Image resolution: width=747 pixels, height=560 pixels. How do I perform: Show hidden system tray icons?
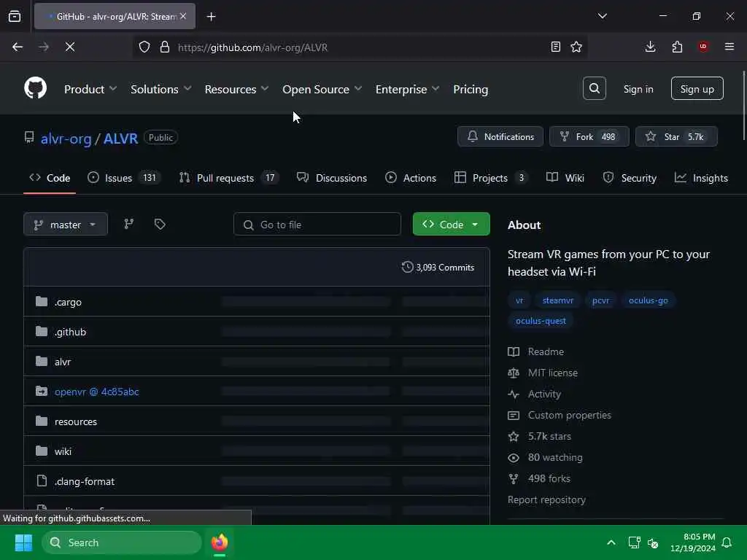coord(611,542)
